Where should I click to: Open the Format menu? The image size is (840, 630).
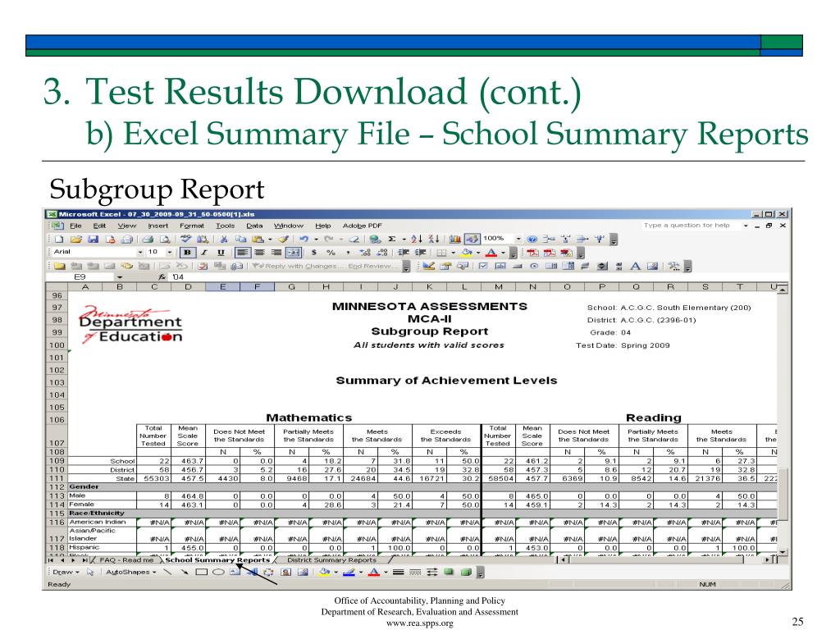coord(192,226)
